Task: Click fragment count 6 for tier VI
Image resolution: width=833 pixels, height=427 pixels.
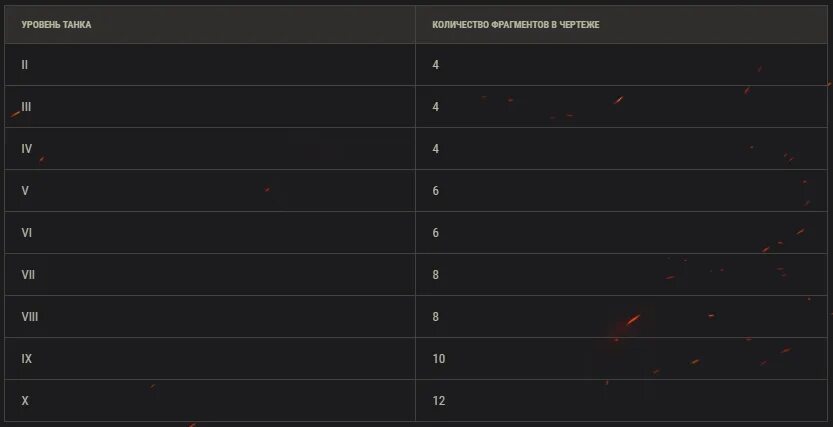Action: point(436,233)
